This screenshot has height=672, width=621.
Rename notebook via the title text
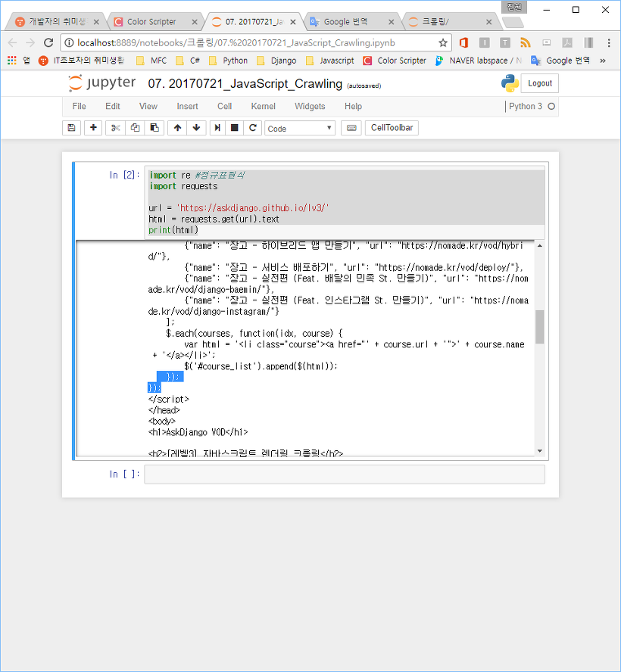pyautogui.click(x=245, y=83)
